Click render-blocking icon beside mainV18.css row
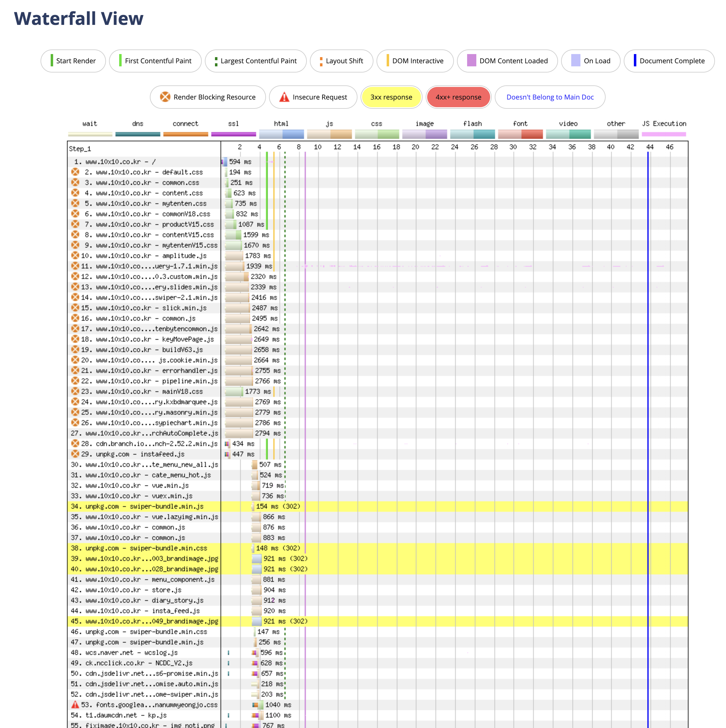Viewport: 726px width, 728px height. click(x=75, y=392)
